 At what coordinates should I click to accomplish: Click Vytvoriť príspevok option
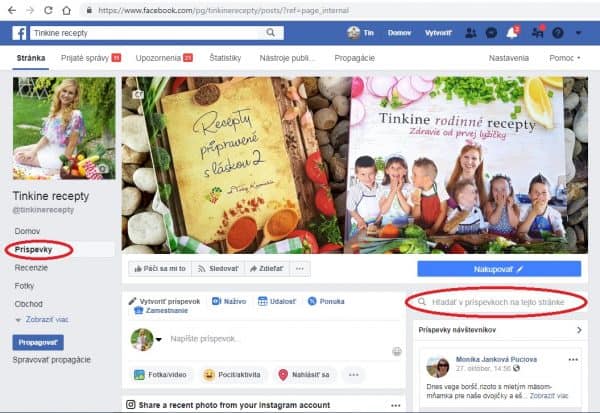pos(165,301)
